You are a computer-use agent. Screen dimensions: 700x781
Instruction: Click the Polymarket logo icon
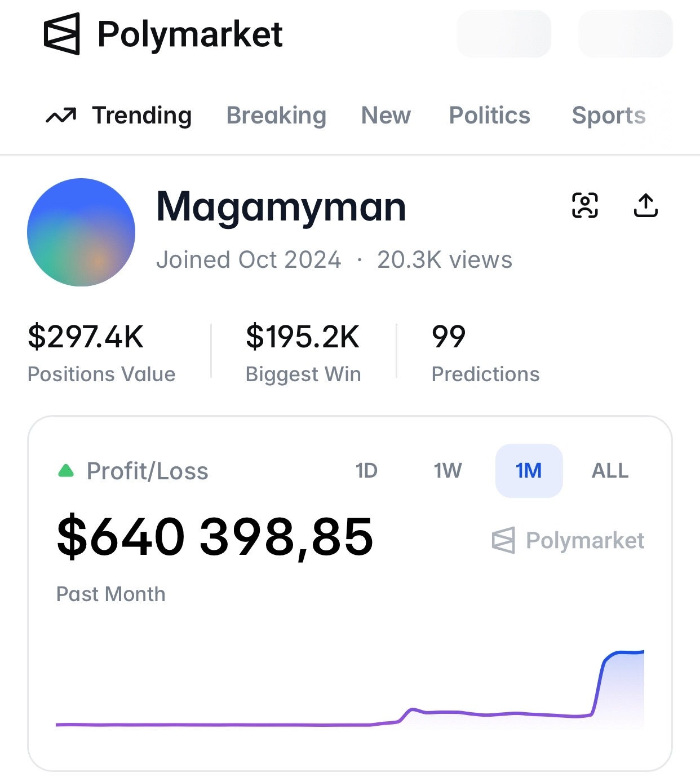point(62,34)
